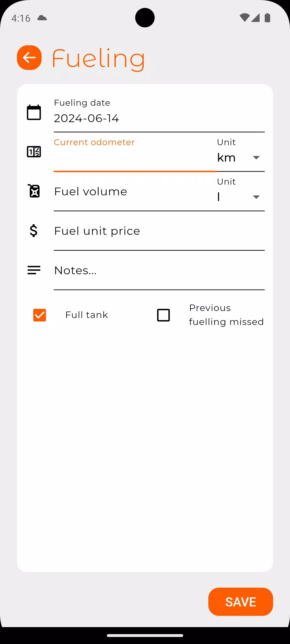Click into the Notes field
The height and width of the screenshot is (644, 290).
pos(159,270)
